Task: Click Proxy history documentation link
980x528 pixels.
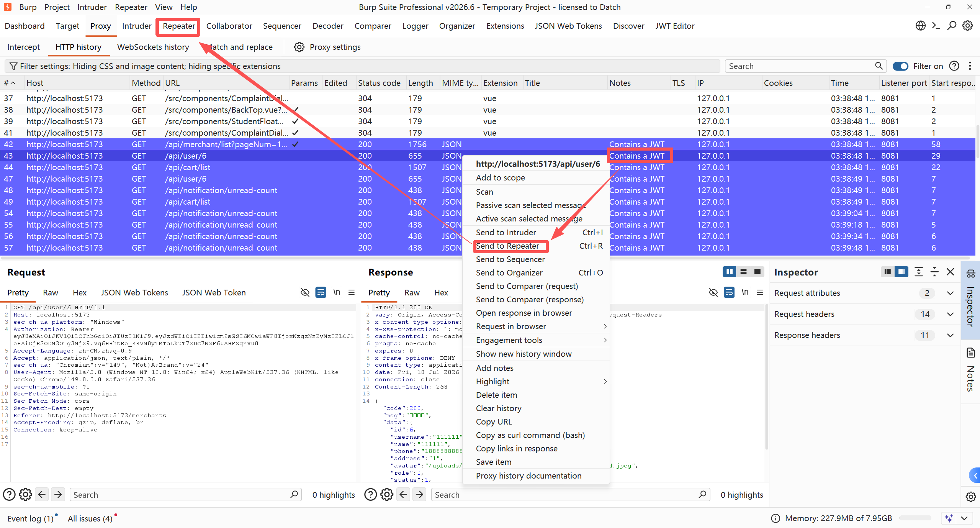Action: coord(536,476)
